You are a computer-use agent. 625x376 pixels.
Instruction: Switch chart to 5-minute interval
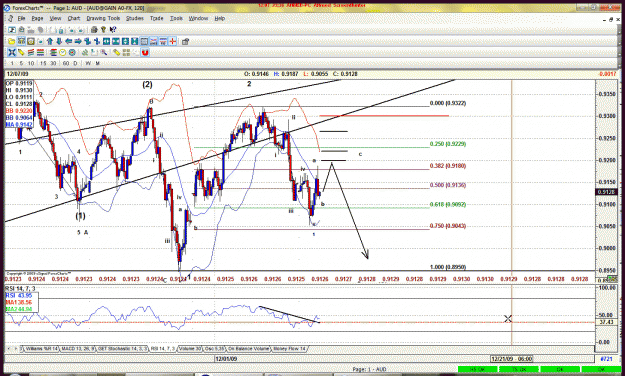(x=22, y=63)
